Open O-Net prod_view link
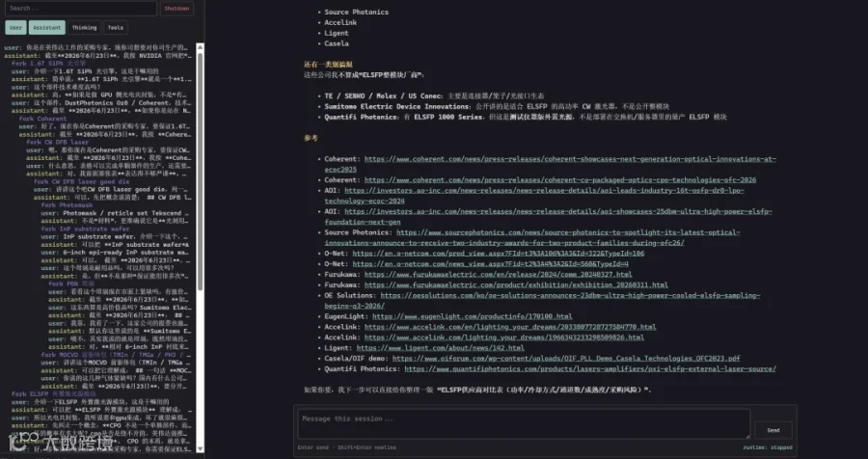The width and height of the screenshot is (868, 459). [x=499, y=254]
